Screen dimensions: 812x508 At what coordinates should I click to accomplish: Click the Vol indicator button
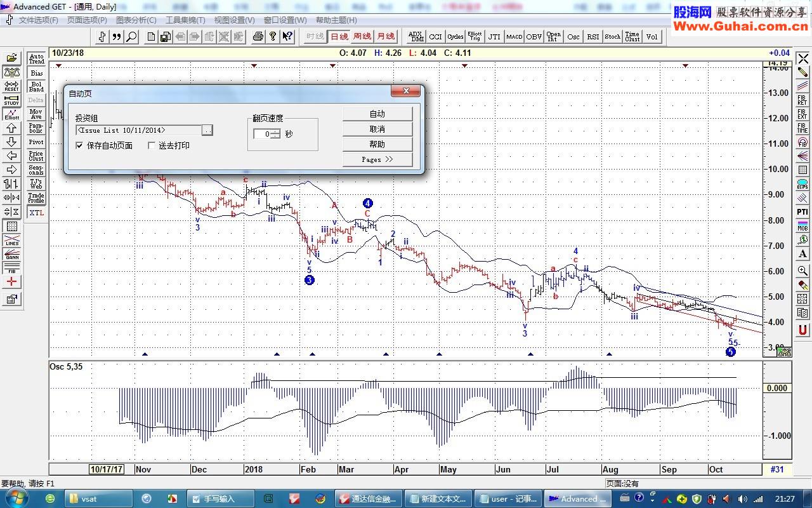pos(652,37)
